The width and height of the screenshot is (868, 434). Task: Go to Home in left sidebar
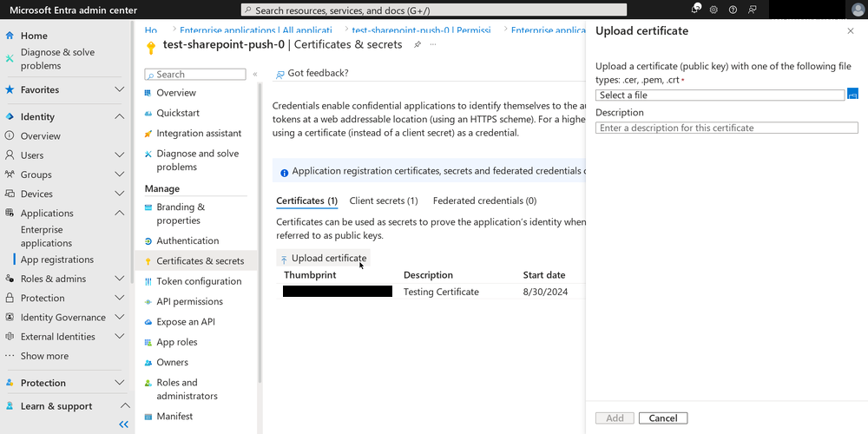[x=34, y=36]
